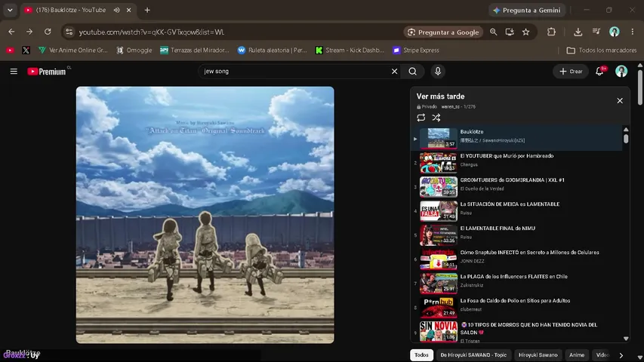Select the Todos filter chip
The height and width of the screenshot is (362, 644).
[421, 355]
